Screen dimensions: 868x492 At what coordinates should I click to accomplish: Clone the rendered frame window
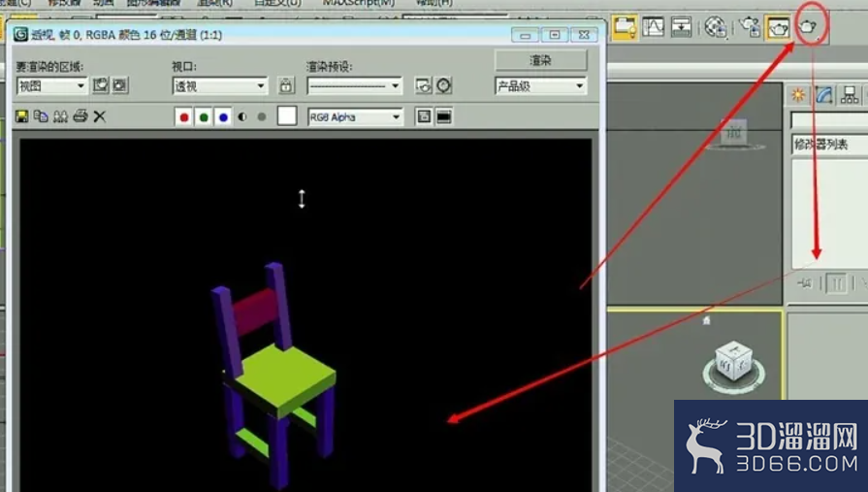60,116
